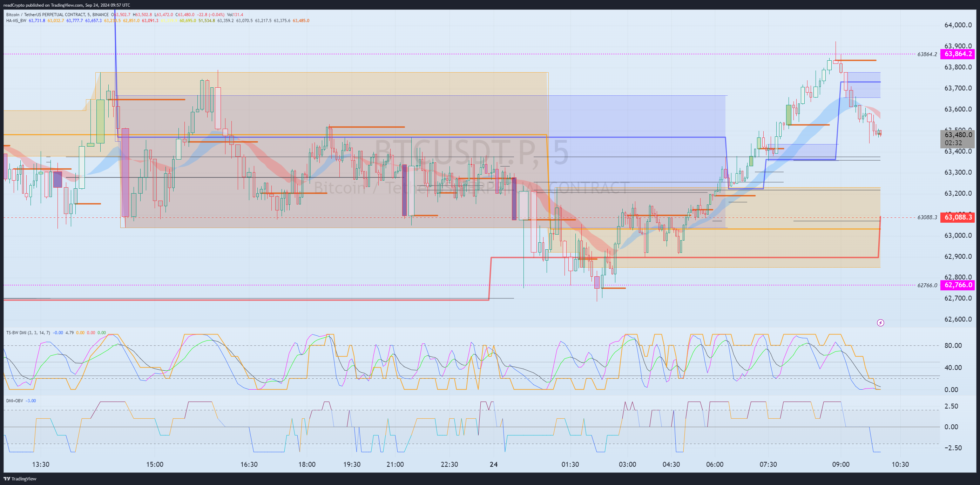Viewport: 980px width, 485px height.
Task: Click the Vol 131.4 readout
Action: pyautogui.click(x=235, y=15)
